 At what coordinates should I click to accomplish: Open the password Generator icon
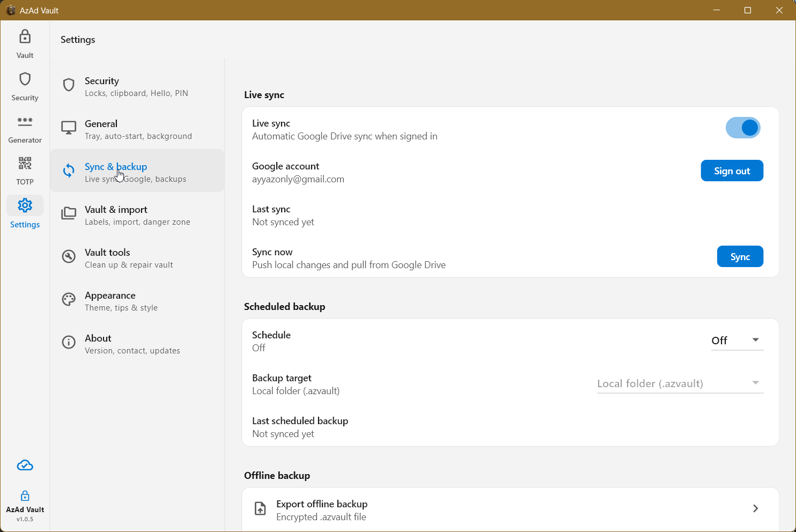coord(25,122)
